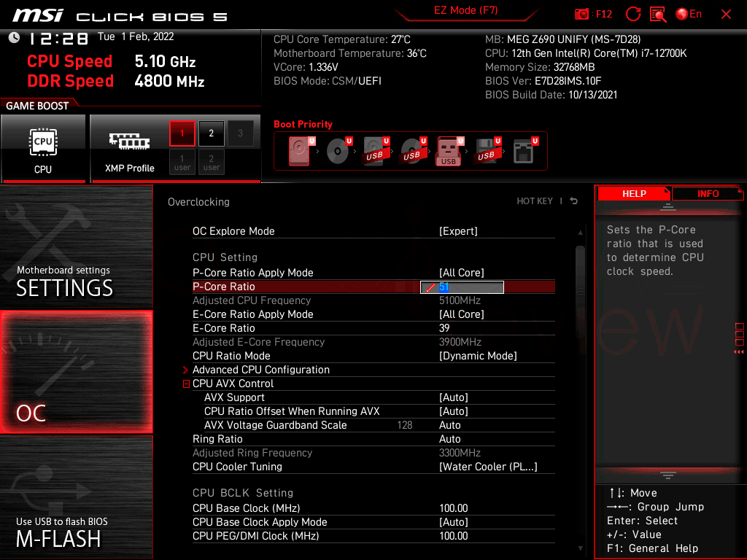Select the network boot device icon

point(525,151)
